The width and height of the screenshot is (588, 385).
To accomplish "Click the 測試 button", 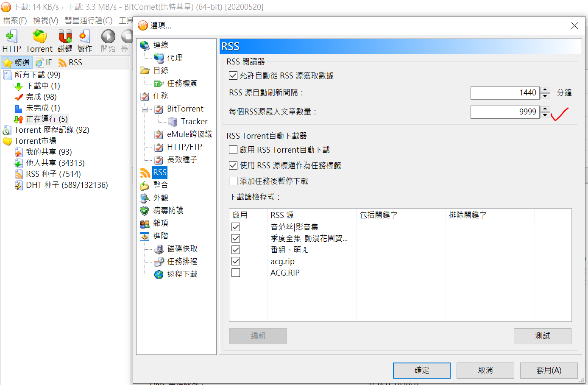I will click(542, 336).
